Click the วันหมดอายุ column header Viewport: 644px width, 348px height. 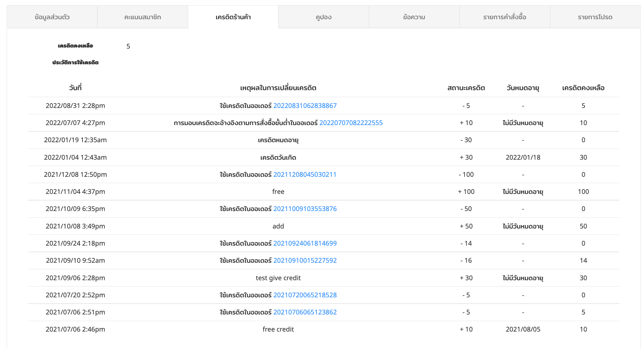(x=523, y=88)
